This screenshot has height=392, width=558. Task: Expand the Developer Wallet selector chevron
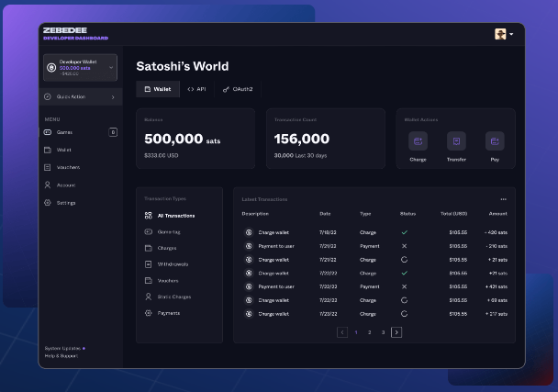click(x=111, y=68)
